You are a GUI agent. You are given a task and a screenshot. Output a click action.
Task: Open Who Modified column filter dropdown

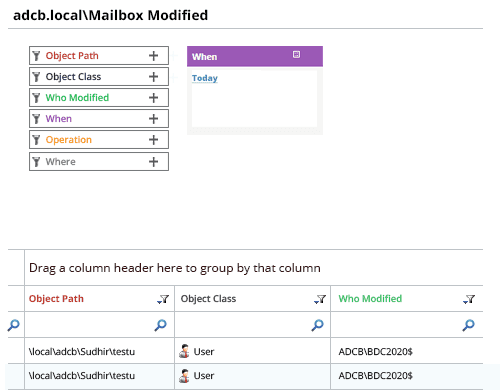(469, 299)
